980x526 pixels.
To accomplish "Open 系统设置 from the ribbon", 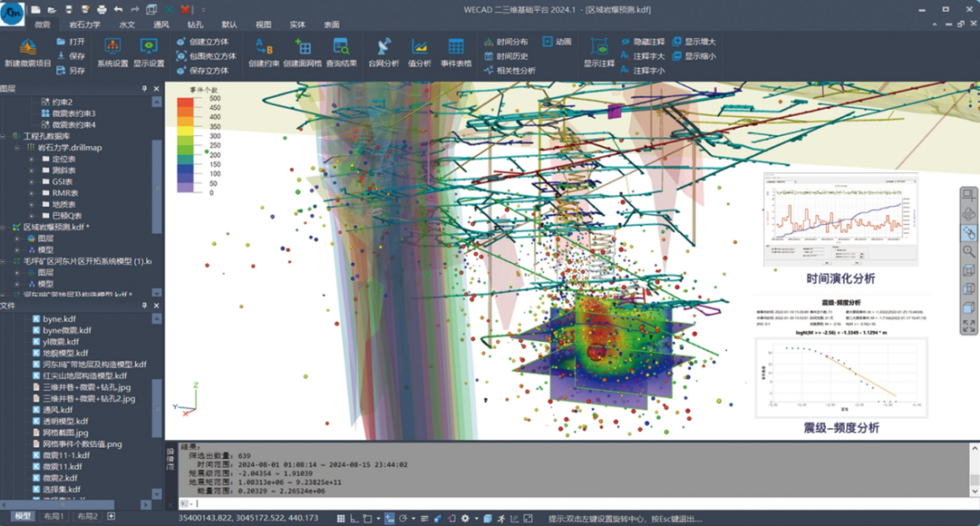I will (113, 50).
